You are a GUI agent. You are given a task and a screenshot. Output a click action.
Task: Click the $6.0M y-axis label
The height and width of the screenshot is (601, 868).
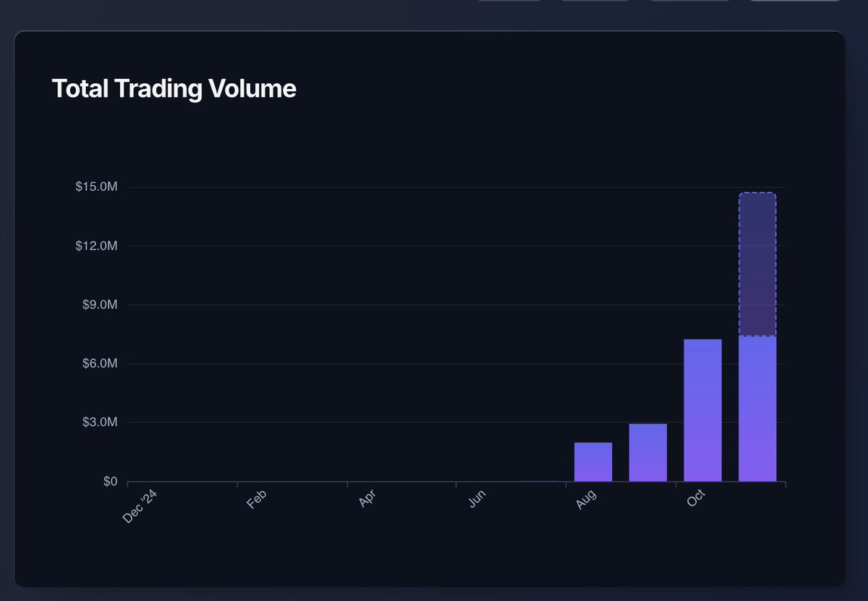(x=99, y=364)
